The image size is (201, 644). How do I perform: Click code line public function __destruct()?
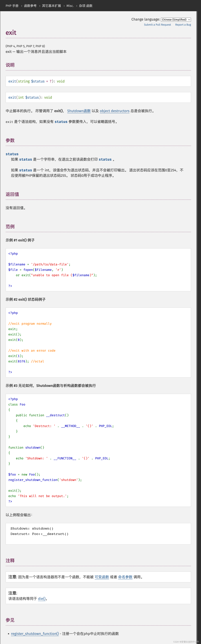point(42,415)
